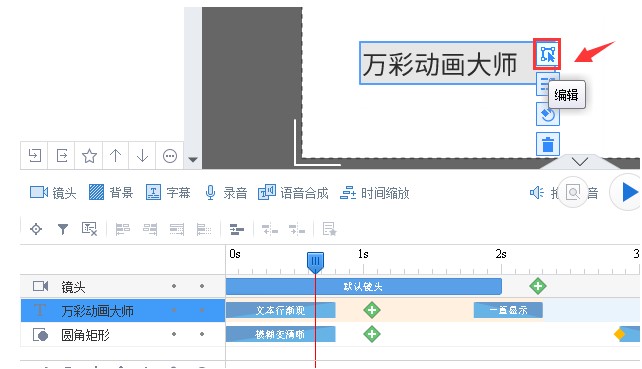Collapse the canvas panel with down chevron

[580, 161]
